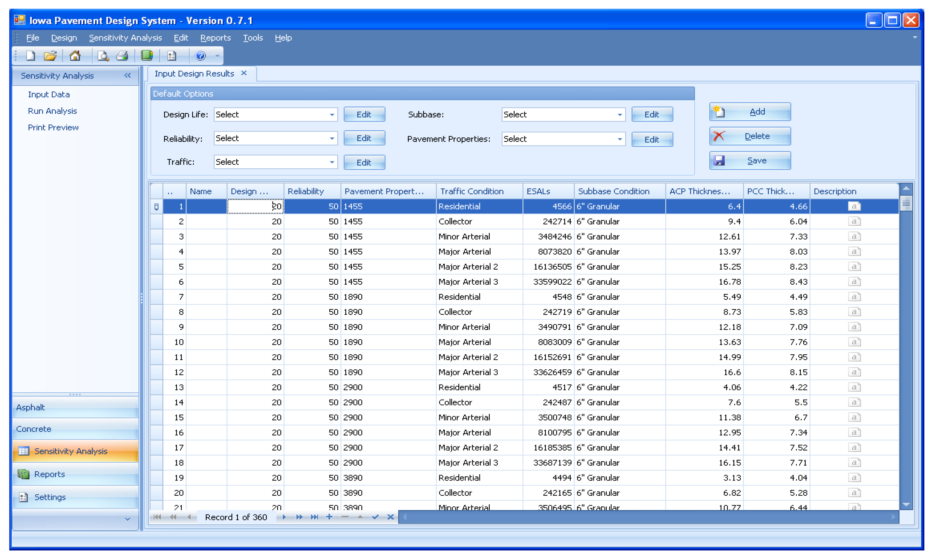Click the printer toolbar icon
932x560 pixels.
(x=122, y=56)
